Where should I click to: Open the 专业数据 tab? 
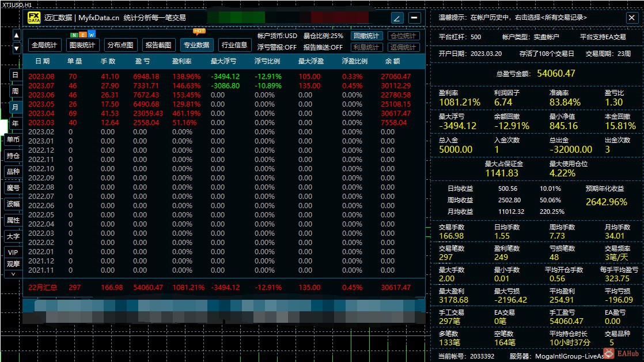tap(196, 45)
